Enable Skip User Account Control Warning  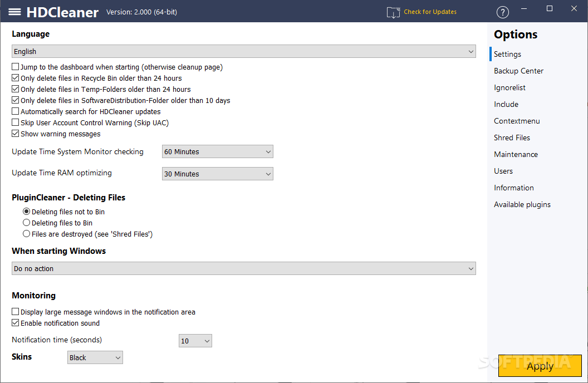16,122
